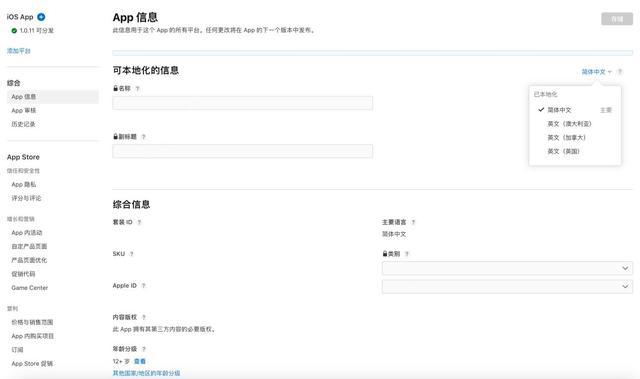
Task: Open the help icon next to 副标题
Action: [x=143, y=137]
